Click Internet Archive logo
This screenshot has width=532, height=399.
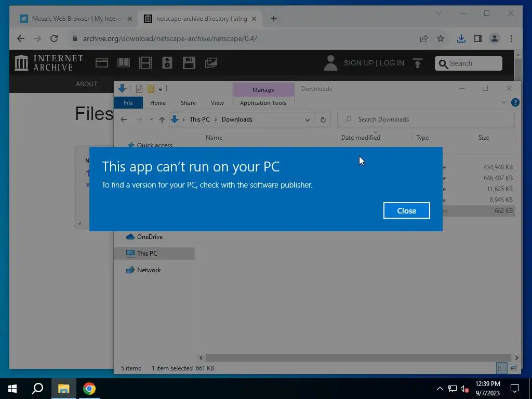point(49,63)
